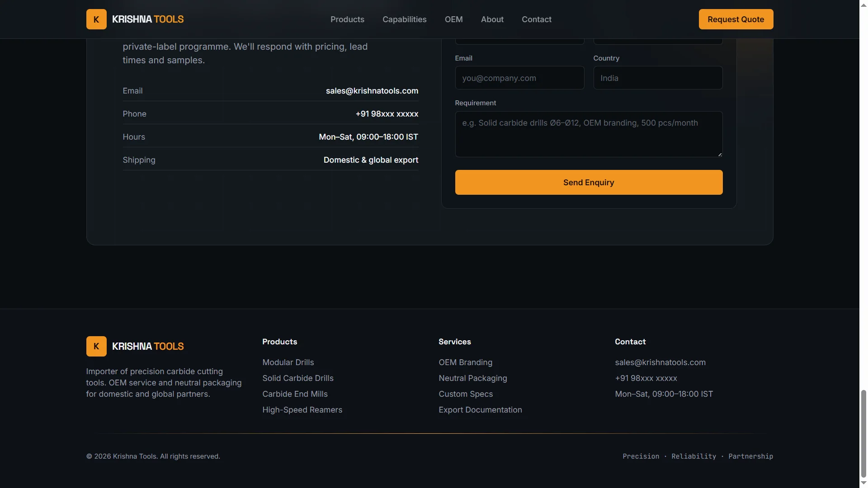868x488 pixels.
Task: Select OEM in the header navigation
Action: pyautogui.click(x=454, y=19)
